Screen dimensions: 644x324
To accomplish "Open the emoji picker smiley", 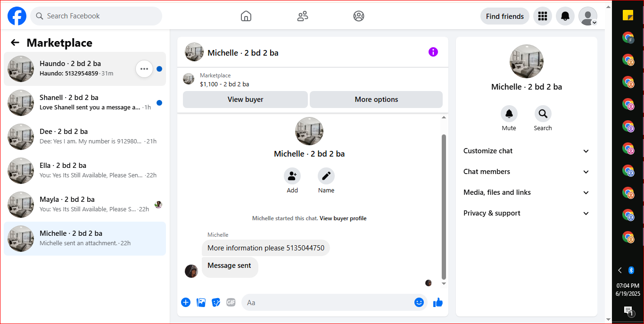I will 419,302.
